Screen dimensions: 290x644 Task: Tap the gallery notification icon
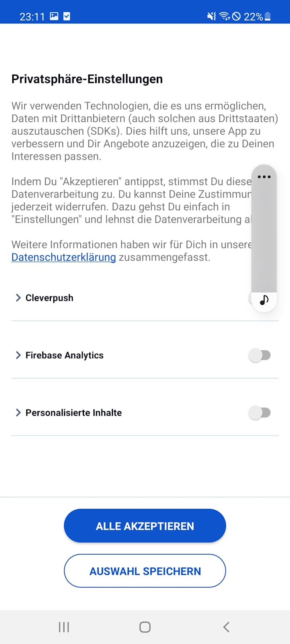(x=54, y=16)
